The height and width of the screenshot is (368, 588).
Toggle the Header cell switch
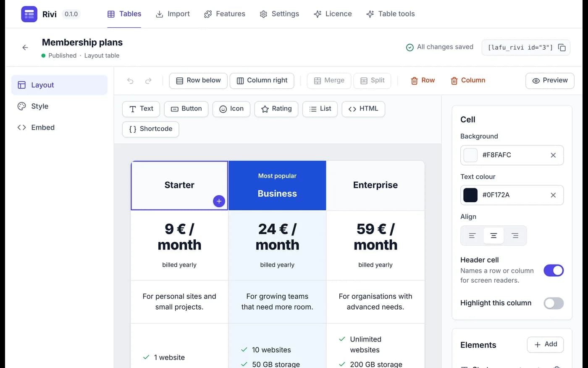(554, 270)
